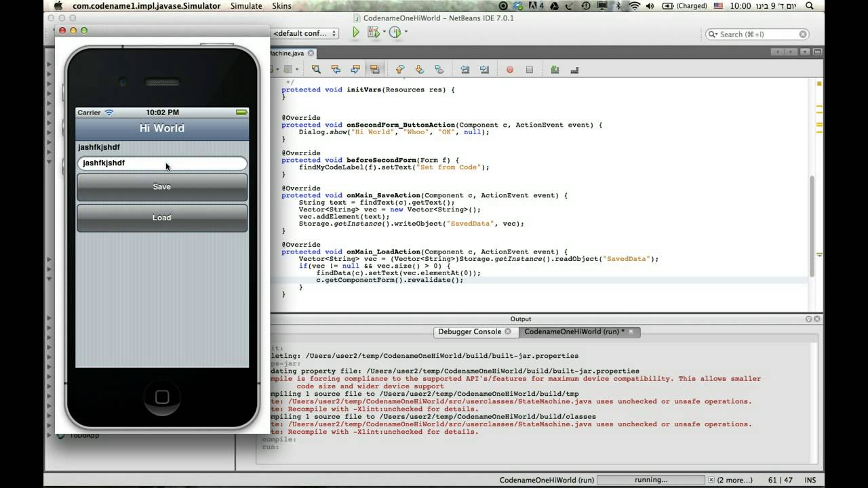The image size is (868, 488).
Task: Click the Wi-Fi icon in menu bar
Action: pos(635,6)
